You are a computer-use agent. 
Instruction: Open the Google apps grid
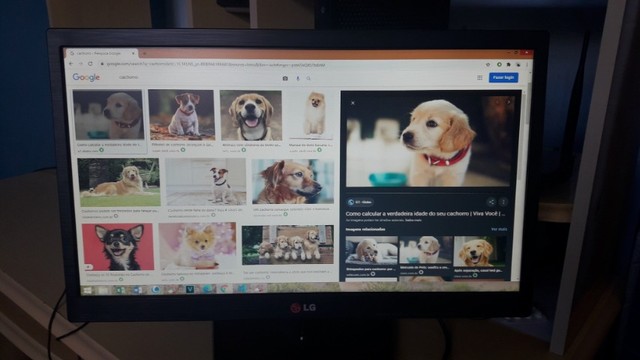(480, 78)
